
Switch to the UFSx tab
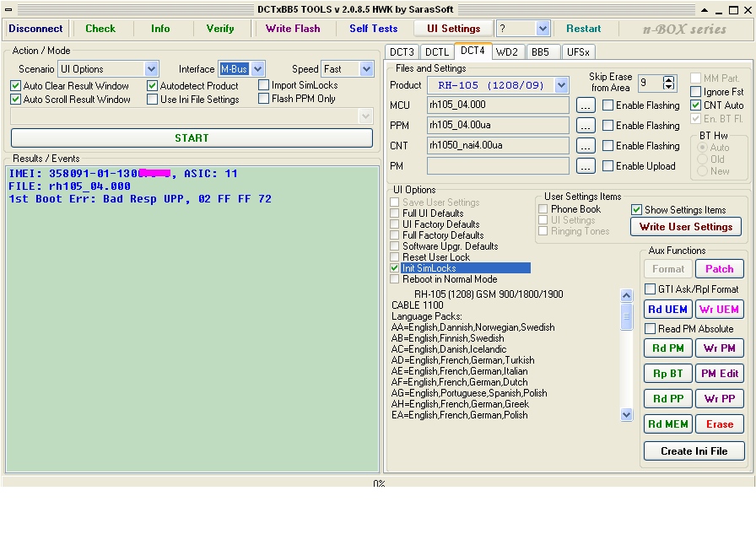click(x=578, y=51)
